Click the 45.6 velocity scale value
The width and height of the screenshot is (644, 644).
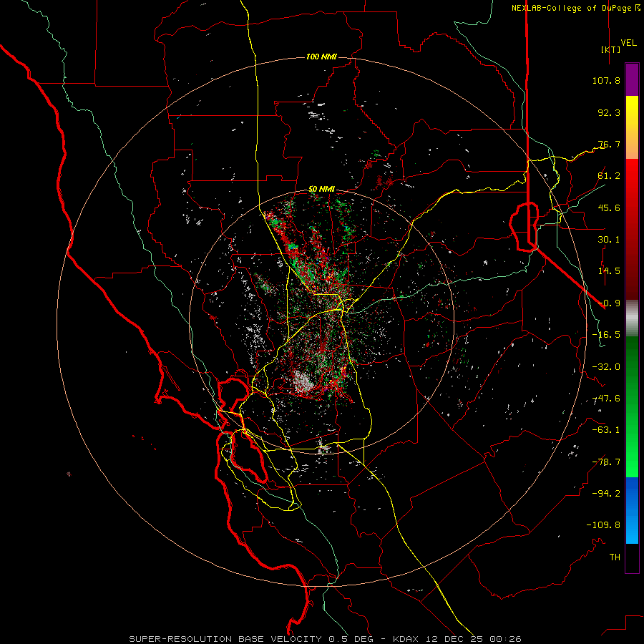tap(609, 208)
